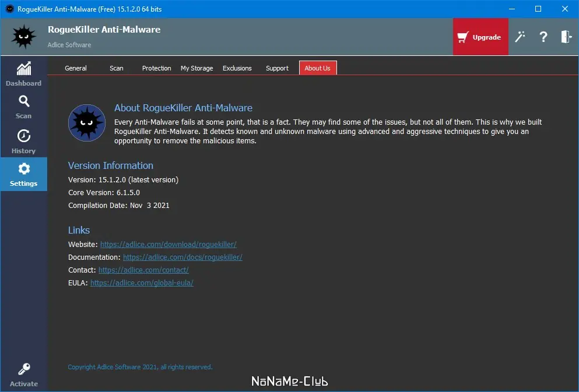Click the title bar app icon
This screenshot has width=579, height=392.
(x=9, y=9)
